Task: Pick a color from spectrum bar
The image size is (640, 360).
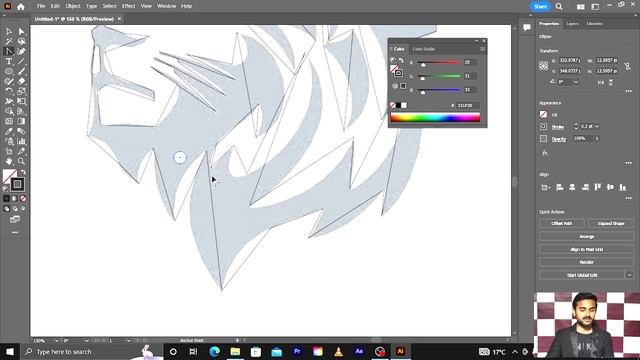Action: tap(435, 118)
